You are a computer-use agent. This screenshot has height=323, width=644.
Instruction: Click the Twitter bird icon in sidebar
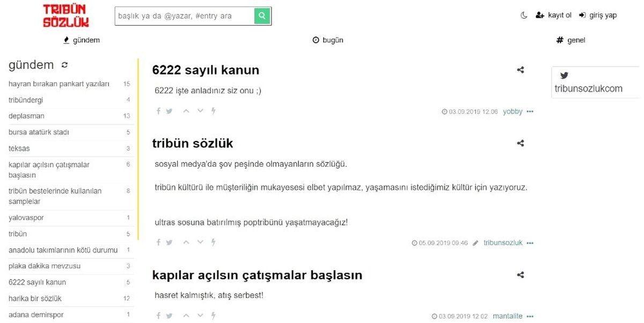click(563, 76)
